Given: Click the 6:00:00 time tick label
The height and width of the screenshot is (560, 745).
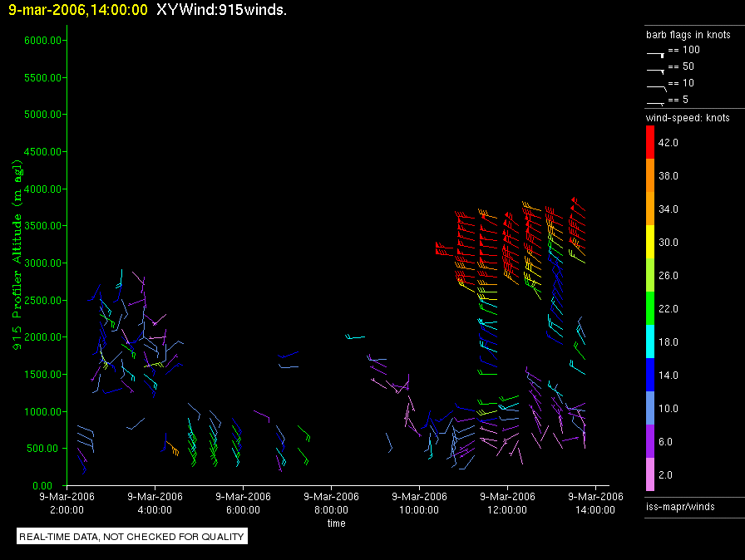Looking at the screenshot, I should click(x=244, y=510).
